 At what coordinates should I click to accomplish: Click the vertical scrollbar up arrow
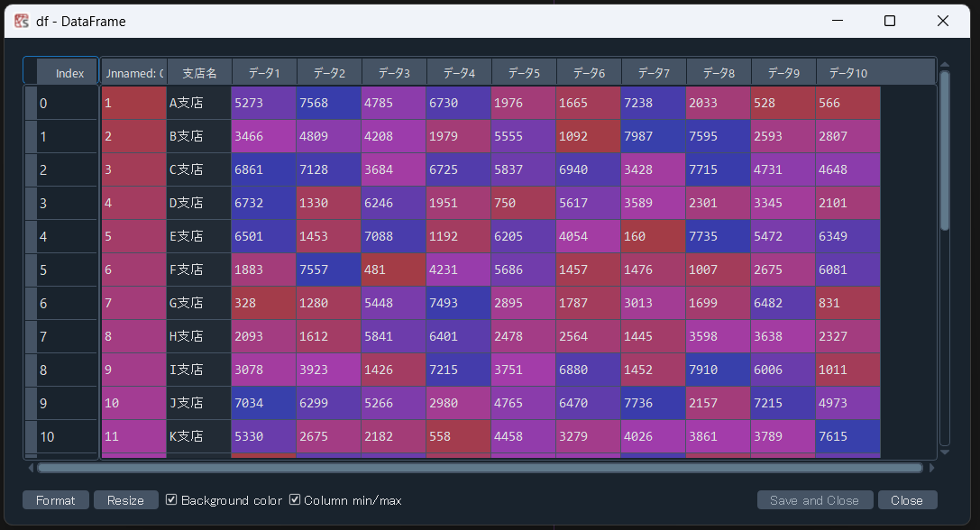pyautogui.click(x=944, y=65)
